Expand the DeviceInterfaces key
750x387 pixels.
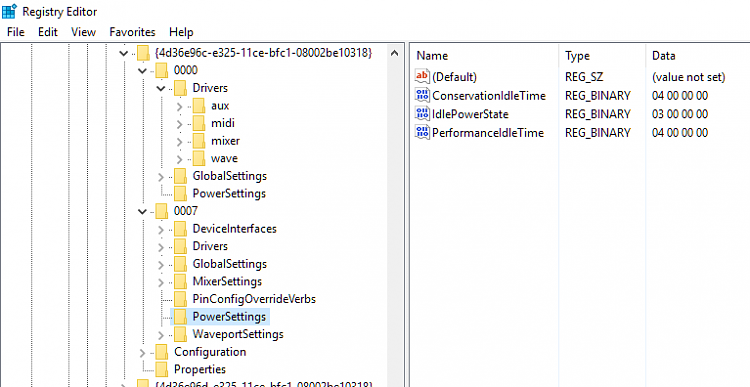coord(161,230)
